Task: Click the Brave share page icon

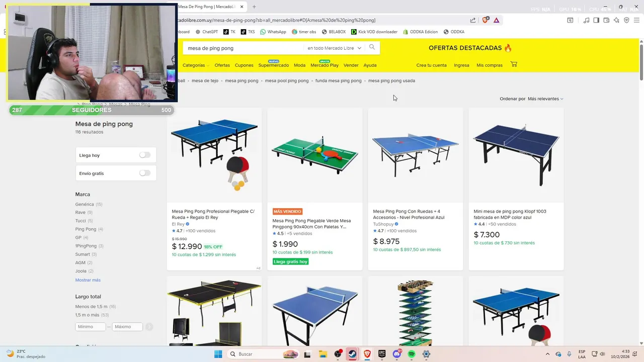Action: pyautogui.click(x=473, y=20)
